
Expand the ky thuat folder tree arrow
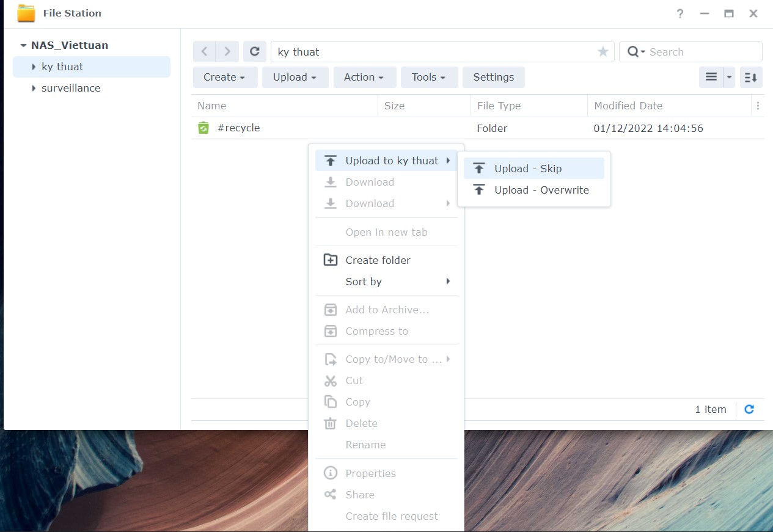(34, 67)
